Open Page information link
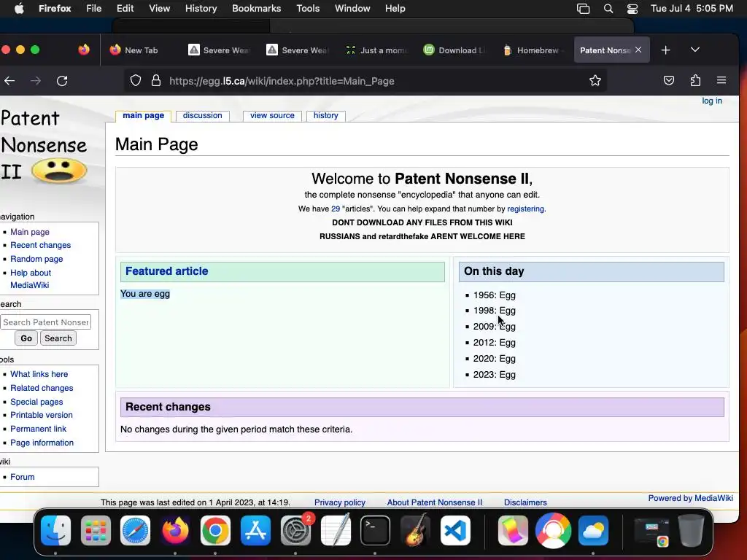Screen dimensions: 747x560 click(x=42, y=443)
